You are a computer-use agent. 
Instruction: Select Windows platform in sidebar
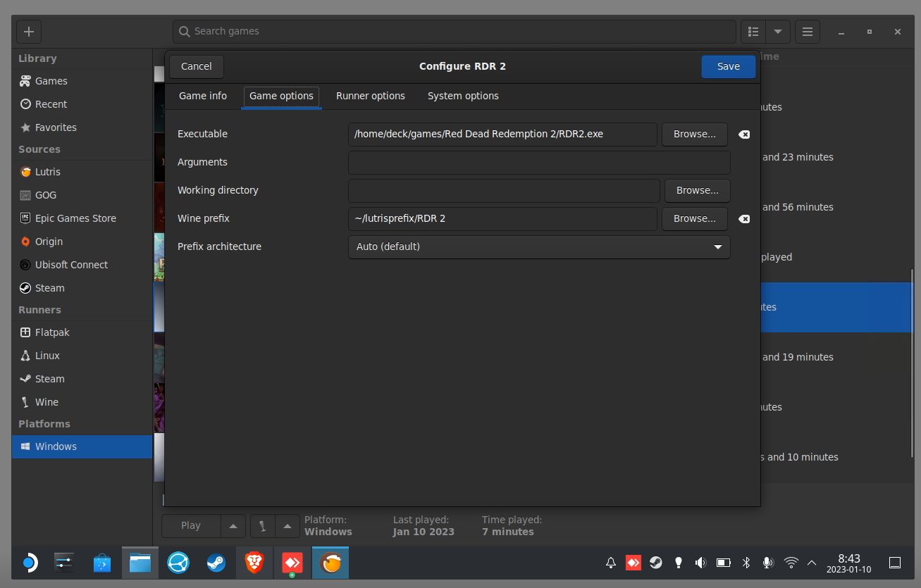[x=82, y=446]
